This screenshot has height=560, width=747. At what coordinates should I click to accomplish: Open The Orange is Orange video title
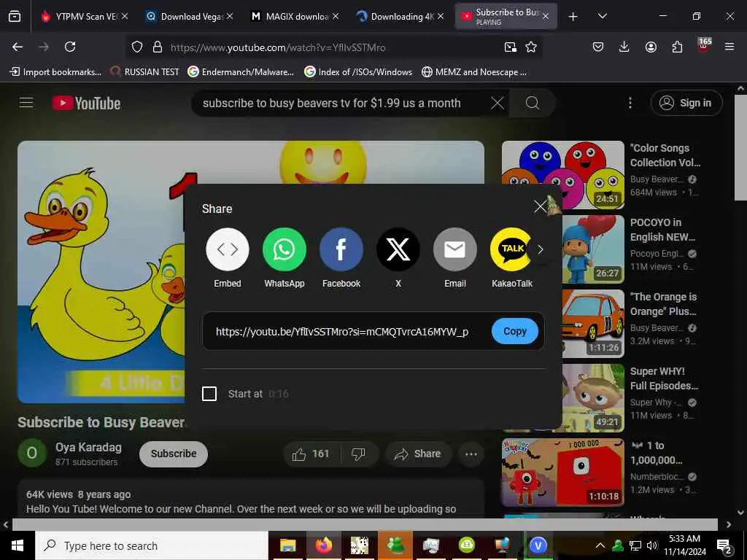664,304
